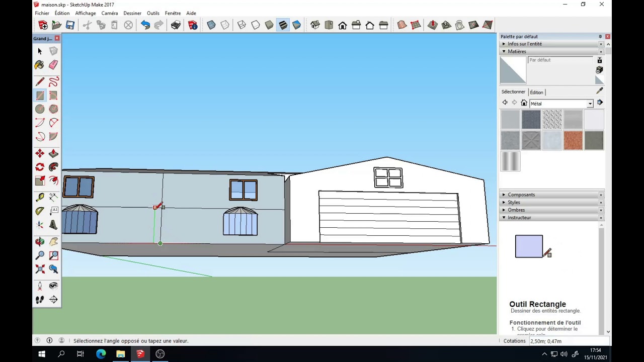Switch to Shaded With Textures style
This screenshot has height=362, width=644.
click(283, 25)
